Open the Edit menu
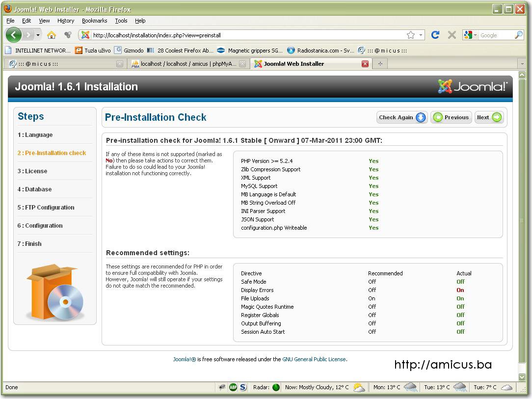The width and height of the screenshot is (532, 399). click(x=27, y=21)
